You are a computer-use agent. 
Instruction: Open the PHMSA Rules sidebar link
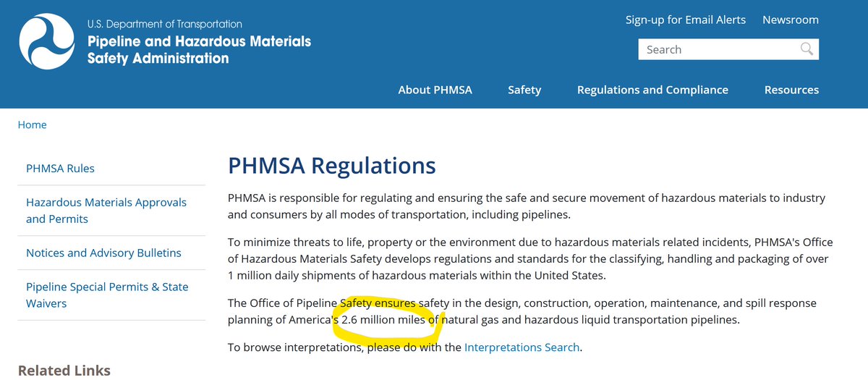point(60,168)
